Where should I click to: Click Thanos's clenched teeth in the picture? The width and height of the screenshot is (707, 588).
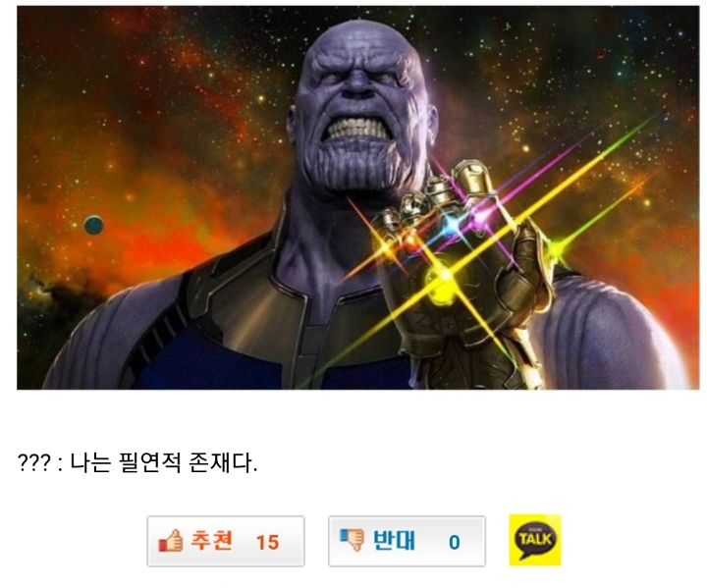pos(358,129)
